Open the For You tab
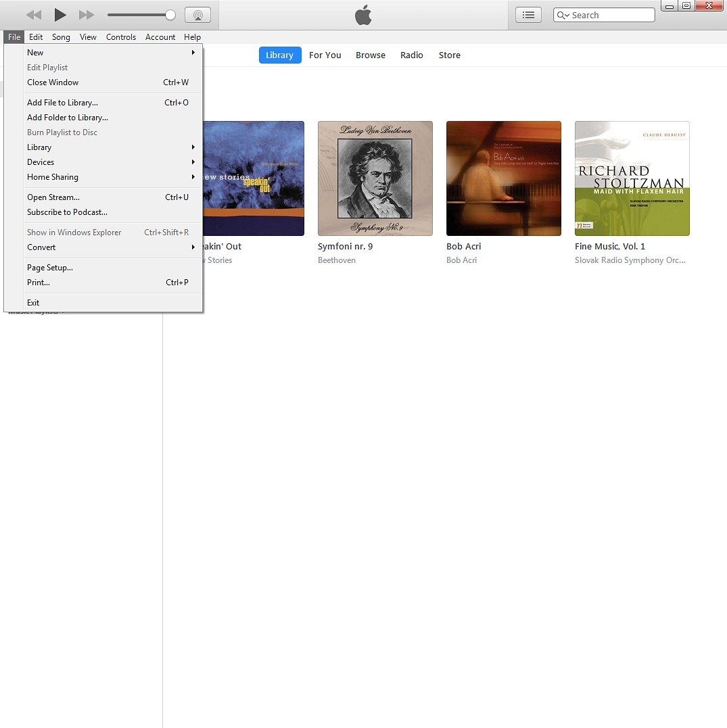 (325, 55)
